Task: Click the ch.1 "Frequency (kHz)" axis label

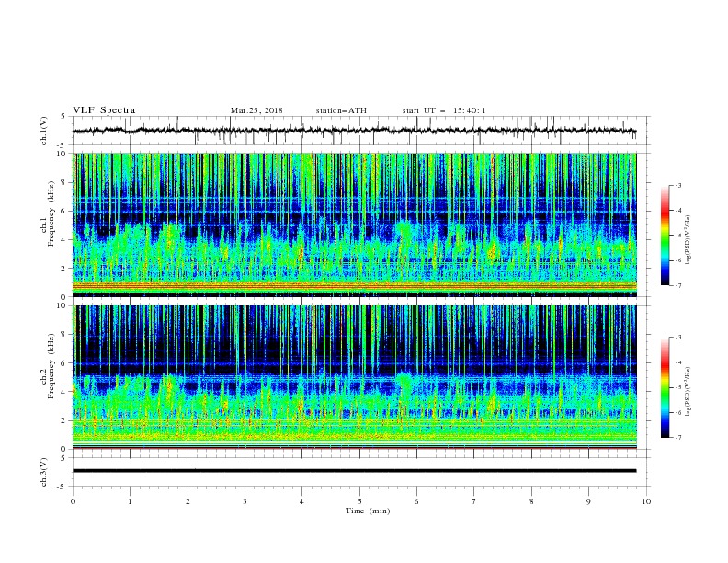Action: 51,213
